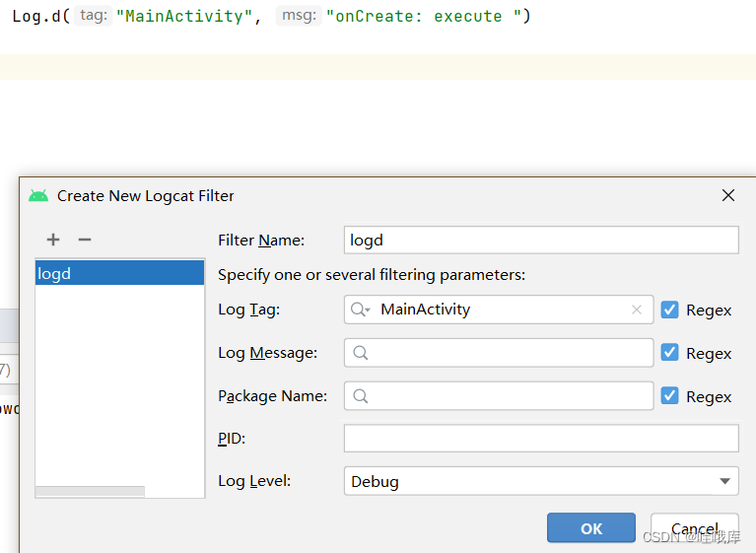Click the "MainActivity" string in the code

coord(184,17)
